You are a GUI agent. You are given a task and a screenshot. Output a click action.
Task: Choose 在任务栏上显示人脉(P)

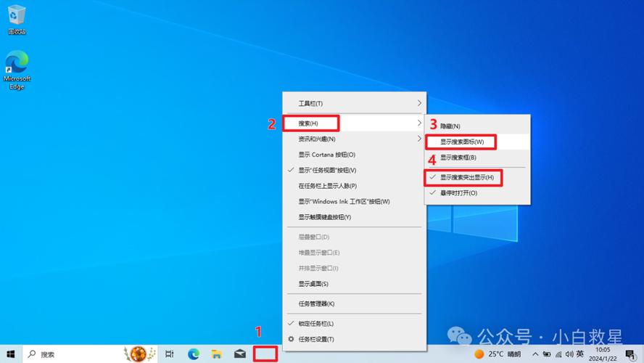[355, 186]
